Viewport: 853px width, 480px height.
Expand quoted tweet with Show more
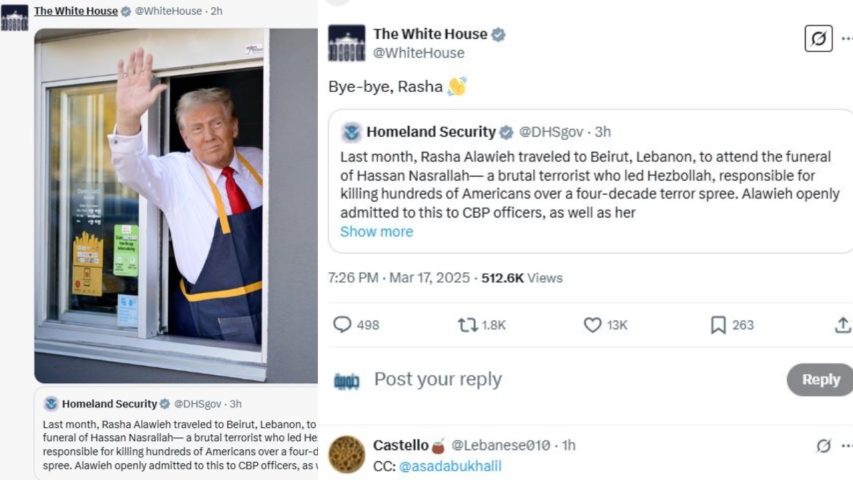(x=376, y=232)
